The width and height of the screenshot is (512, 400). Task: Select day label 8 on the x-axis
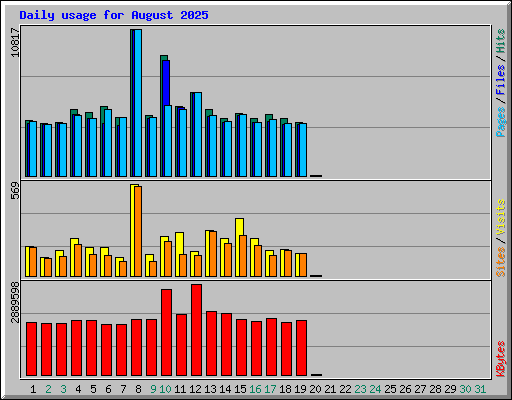(x=138, y=389)
